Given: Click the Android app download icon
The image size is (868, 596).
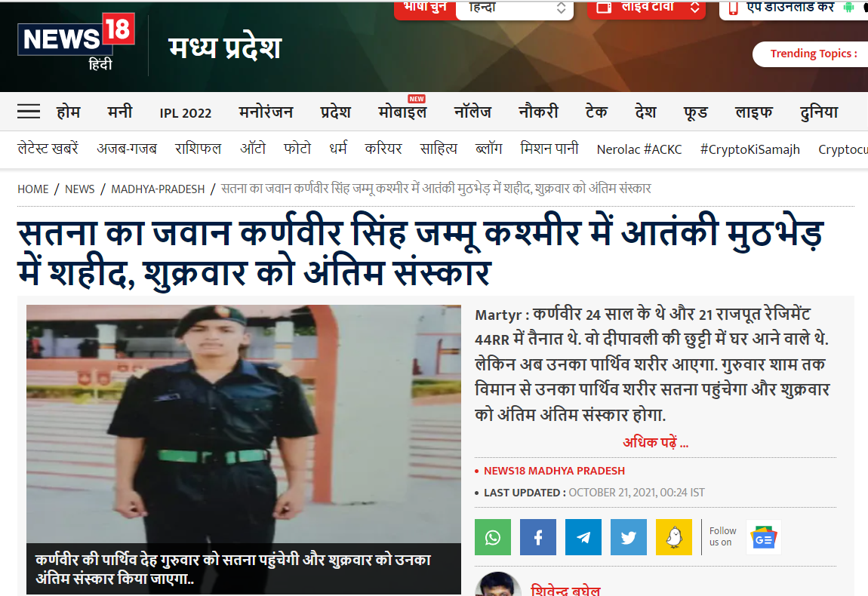Looking at the screenshot, I should point(848,7).
